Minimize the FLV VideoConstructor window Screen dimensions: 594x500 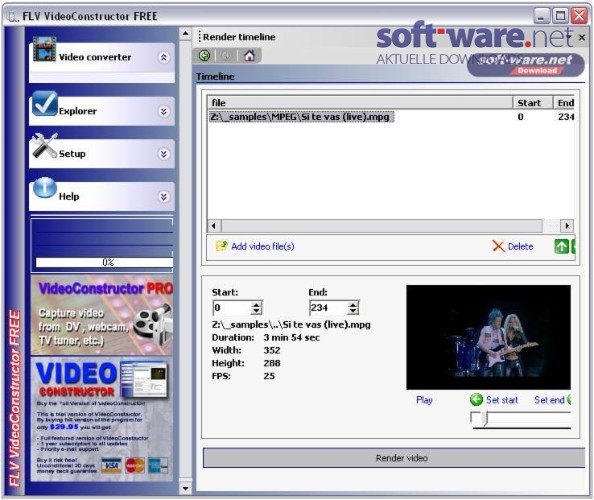[x=542, y=16]
